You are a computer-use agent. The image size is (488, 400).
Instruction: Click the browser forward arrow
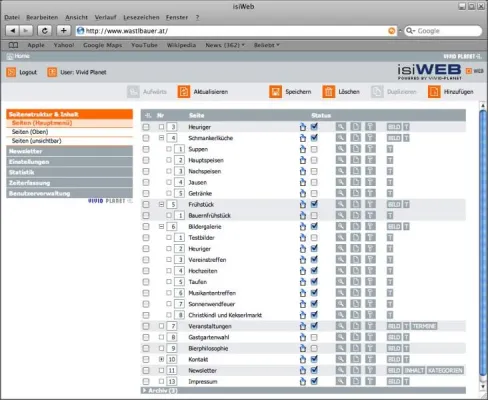[x=26, y=31]
